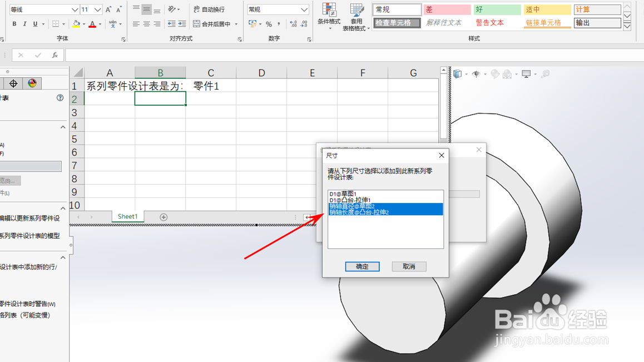Screen dimensions: 644x362
Task: Apply percent style
Action: pos(269,24)
